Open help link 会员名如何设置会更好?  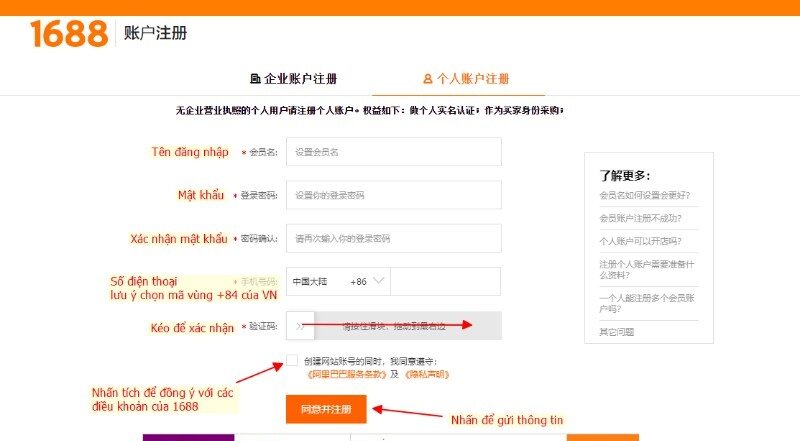tap(644, 195)
